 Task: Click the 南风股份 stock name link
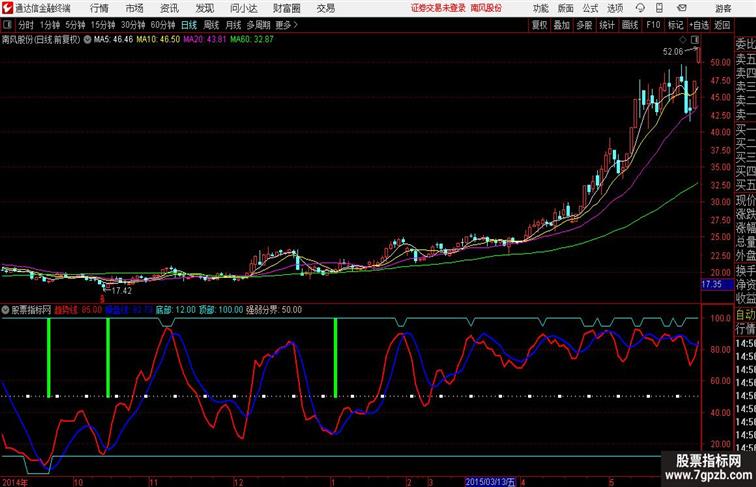(486, 8)
